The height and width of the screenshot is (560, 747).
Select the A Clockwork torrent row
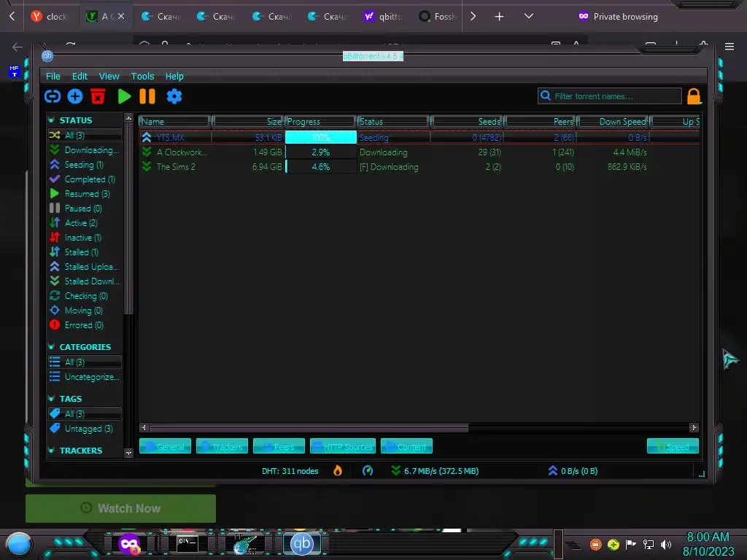[x=419, y=152]
